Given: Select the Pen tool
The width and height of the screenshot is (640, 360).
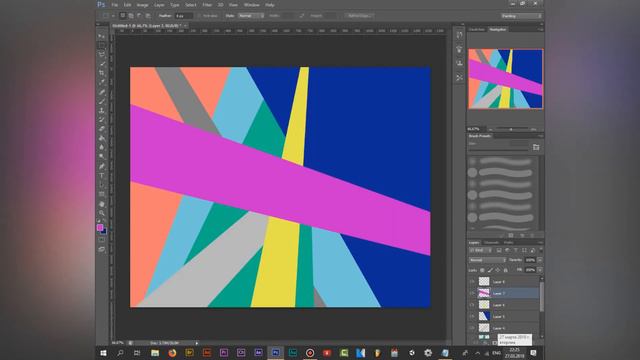Looking at the screenshot, I should [101, 166].
